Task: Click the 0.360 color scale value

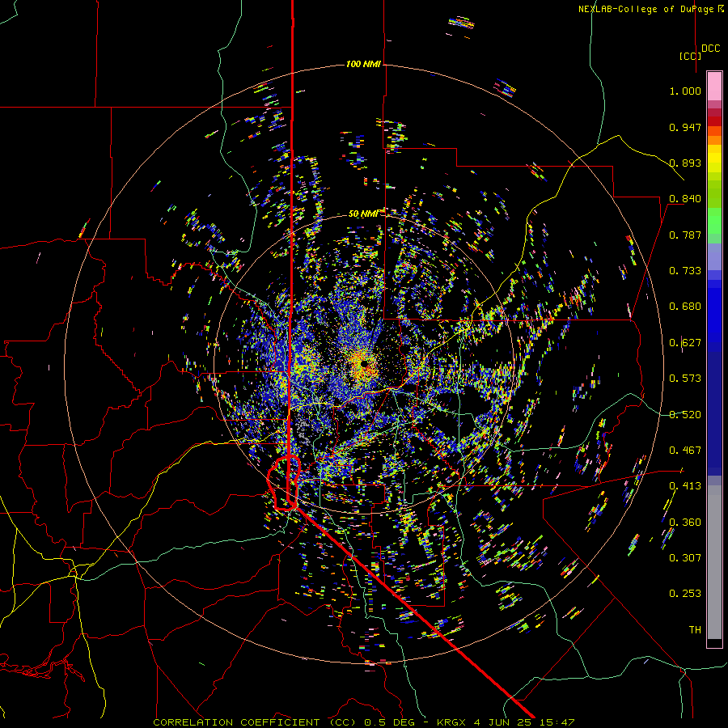Action: pos(685,523)
